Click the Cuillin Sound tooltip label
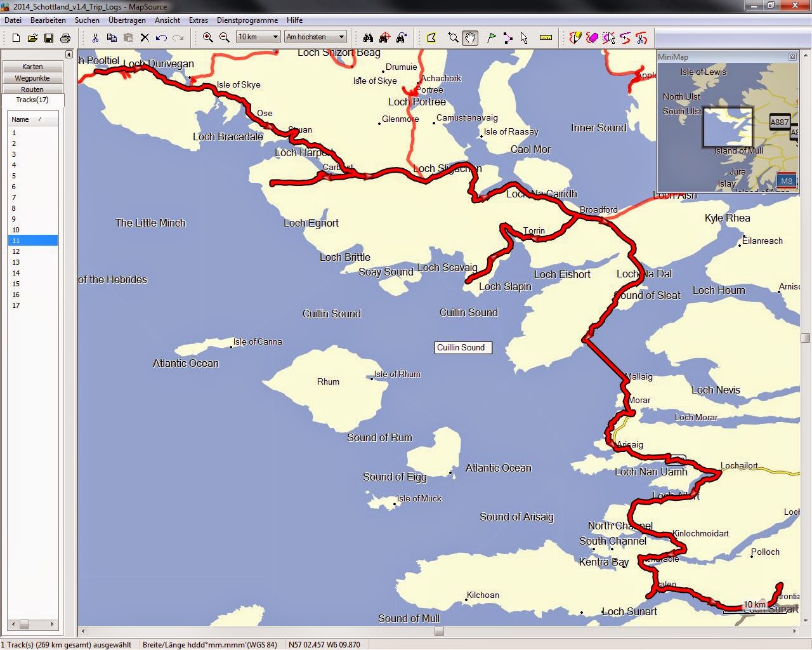 pos(463,347)
